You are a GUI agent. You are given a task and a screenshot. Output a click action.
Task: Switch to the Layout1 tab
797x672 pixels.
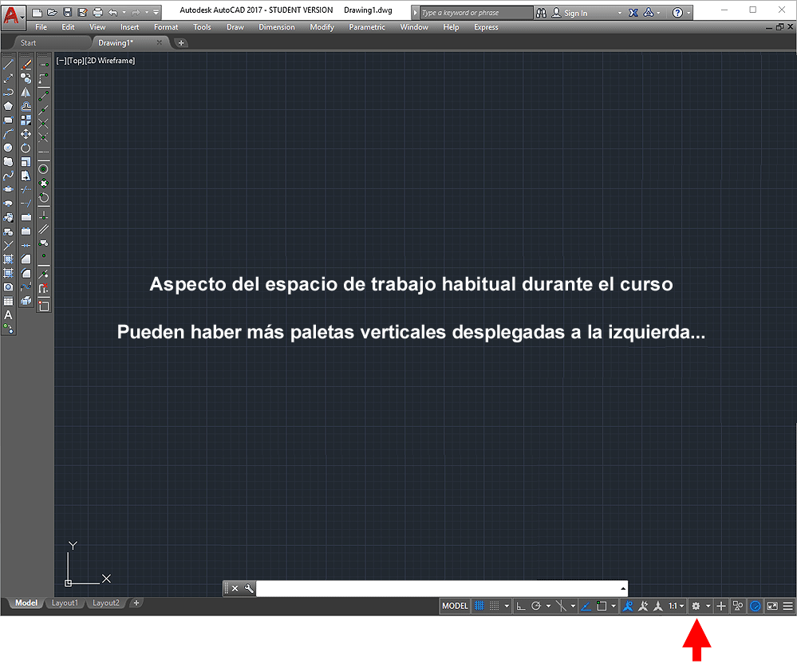pos(65,603)
